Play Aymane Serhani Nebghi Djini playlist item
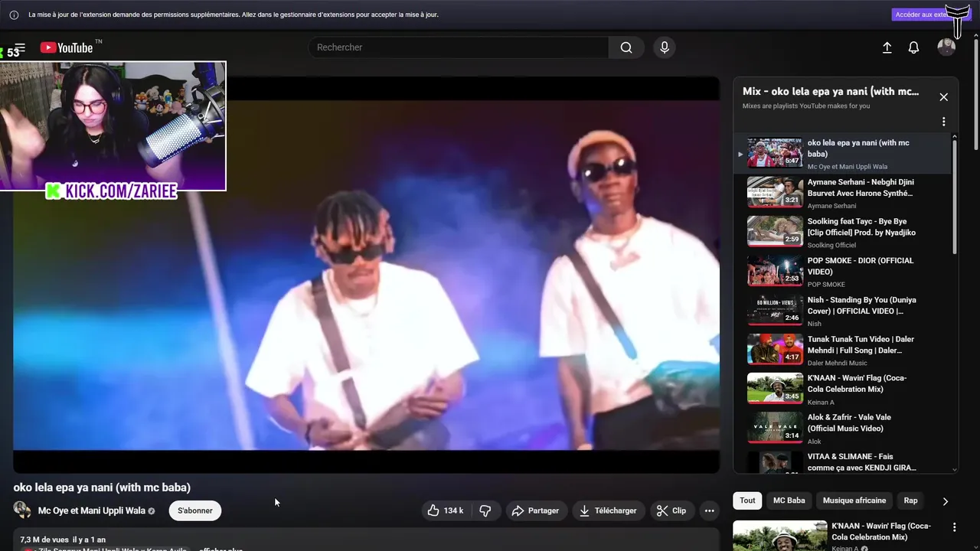Image resolution: width=980 pixels, height=551 pixels. point(842,193)
